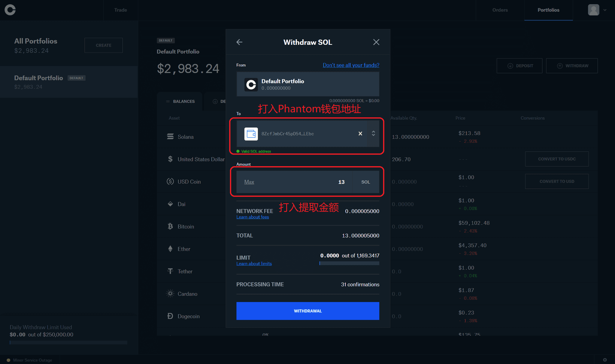
Task: Click the USD Coin icon
Action: pyautogui.click(x=170, y=181)
